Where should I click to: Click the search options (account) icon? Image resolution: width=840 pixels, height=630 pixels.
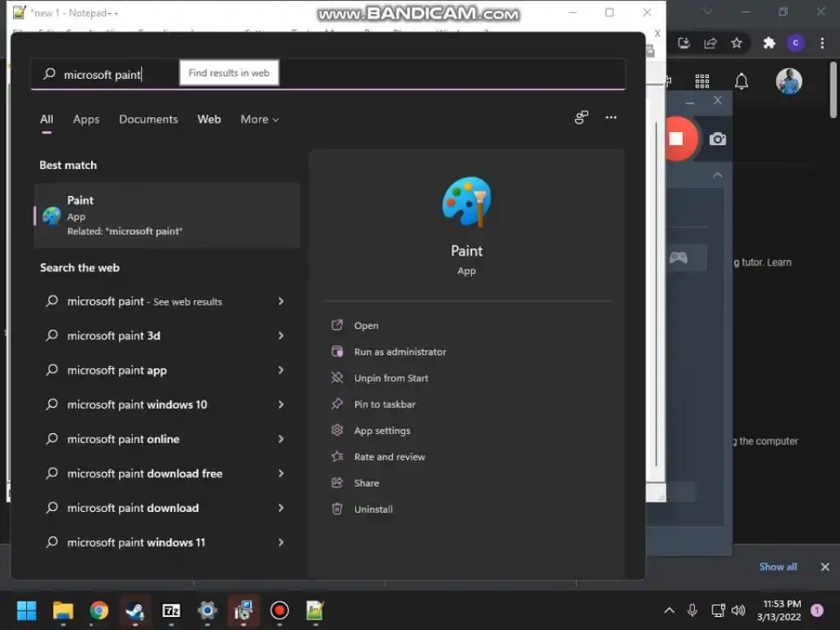[582, 117]
